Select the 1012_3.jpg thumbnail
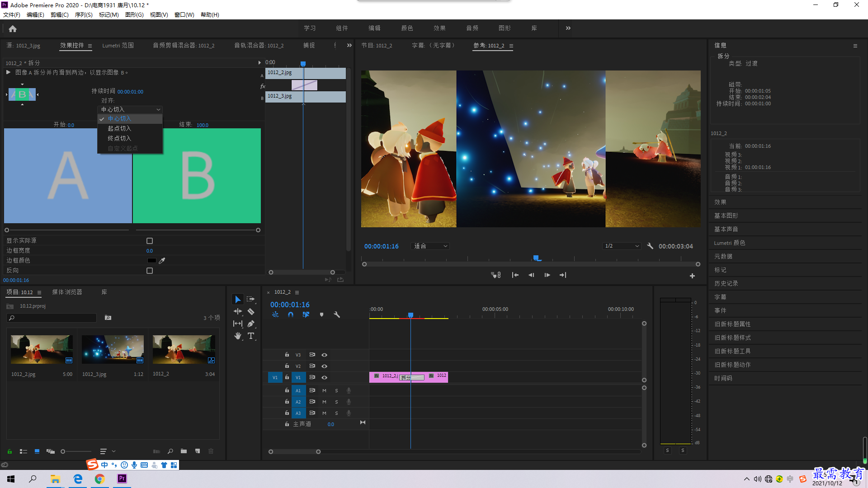This screenshot has width=868, height=488. (113, 349)
